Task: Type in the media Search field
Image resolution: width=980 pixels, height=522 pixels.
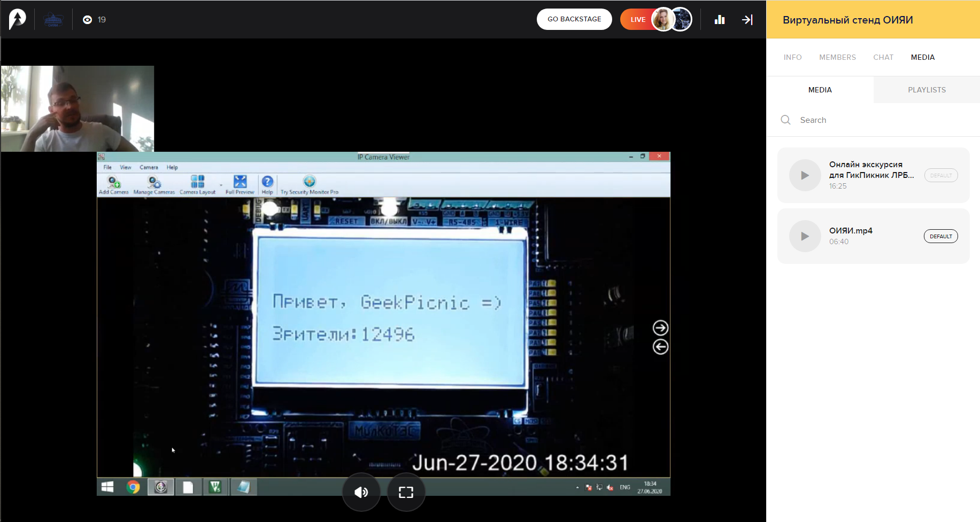Action: pos(877,120)
